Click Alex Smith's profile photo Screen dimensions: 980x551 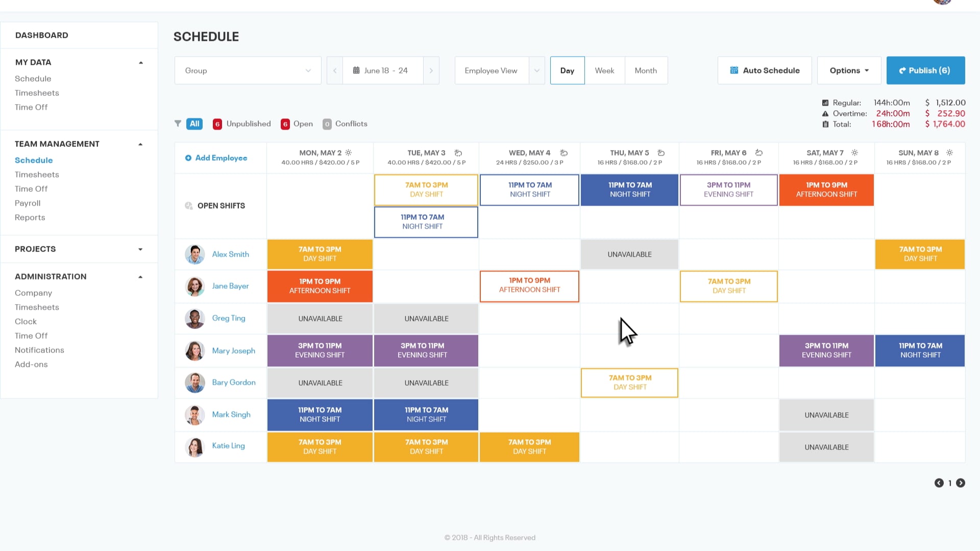tap(194, 254)
